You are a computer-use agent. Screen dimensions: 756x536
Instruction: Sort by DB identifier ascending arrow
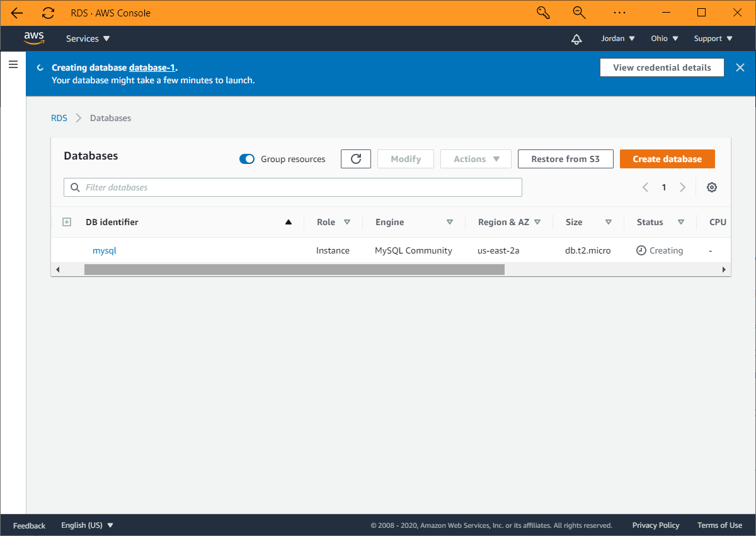(289, 222)
